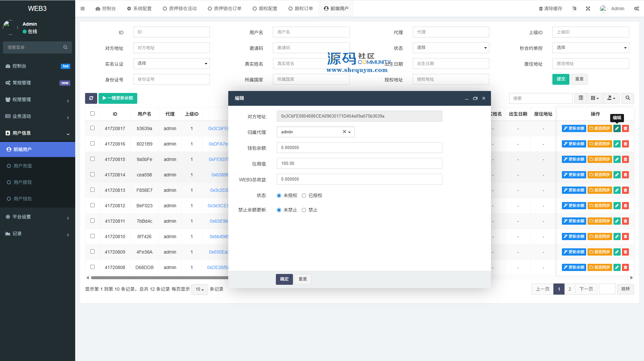Open the table columns grid icon dropdown
This screenshot has width=644, height=361.
click(594, 98)
